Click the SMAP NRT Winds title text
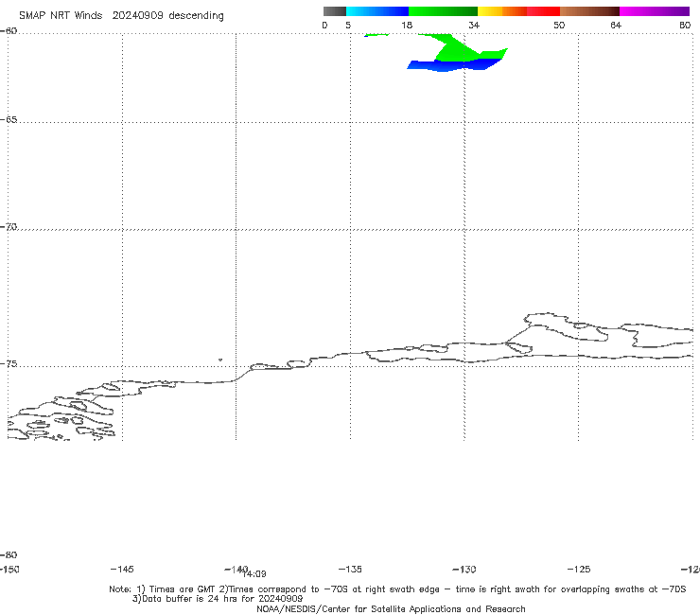700x615 pixels. point(121,15)
